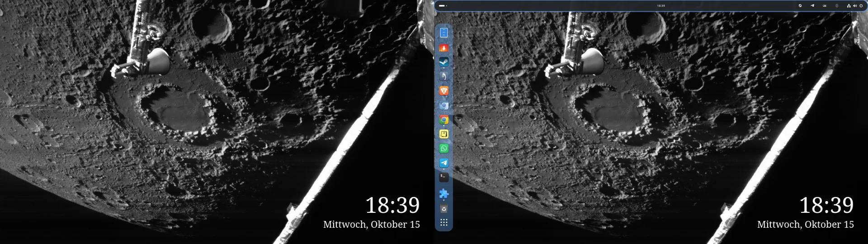Open the Files manager from the dock
Screen dimensions: 868x244
point(444,33)
